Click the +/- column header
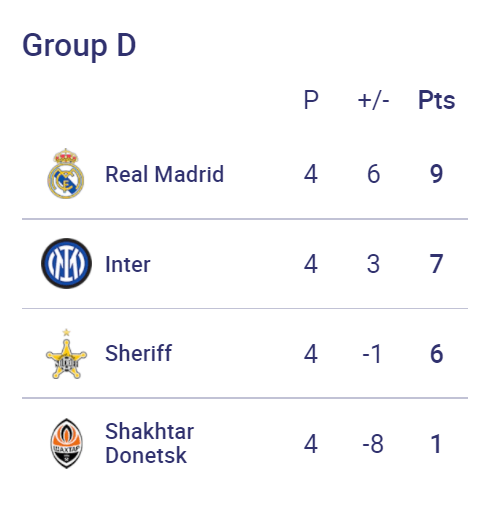The width and height of the screenshot is (492, 508). pos(373,100)
